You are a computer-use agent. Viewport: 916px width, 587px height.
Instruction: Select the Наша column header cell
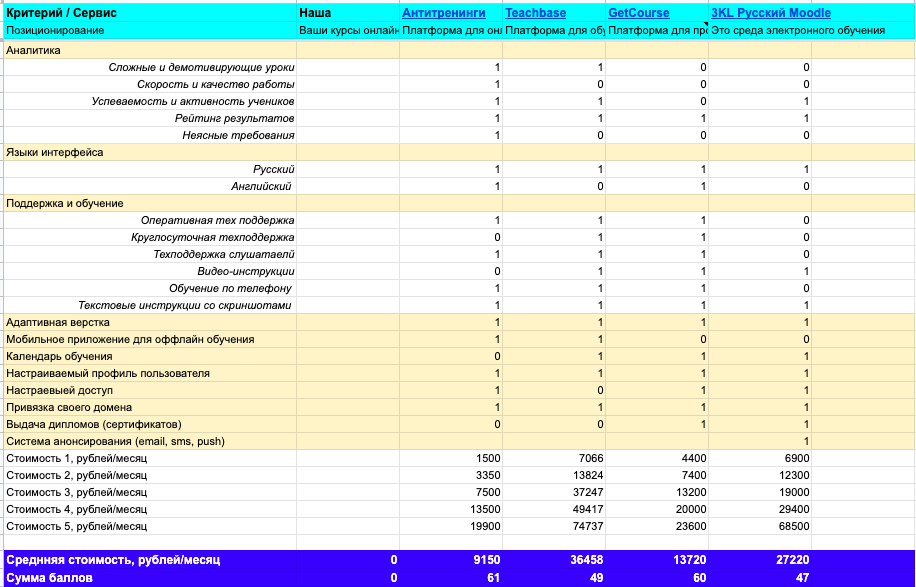pos(348,13)
